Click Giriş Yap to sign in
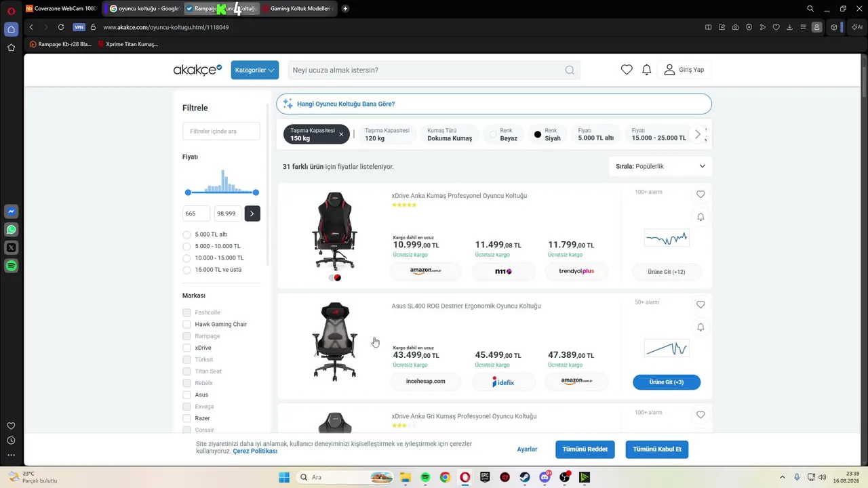Screen dimensions: 868x488 coord(684,70)
